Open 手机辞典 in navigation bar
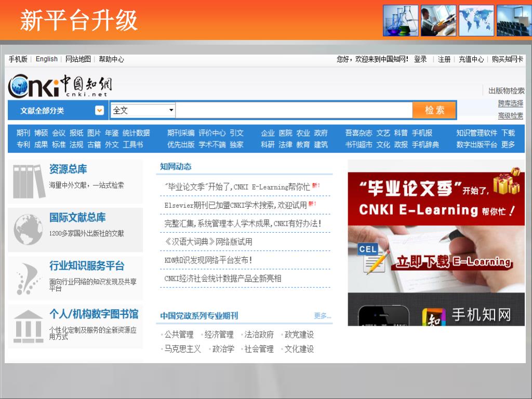This screenshot has width=532, height=399. coord(425,144)
